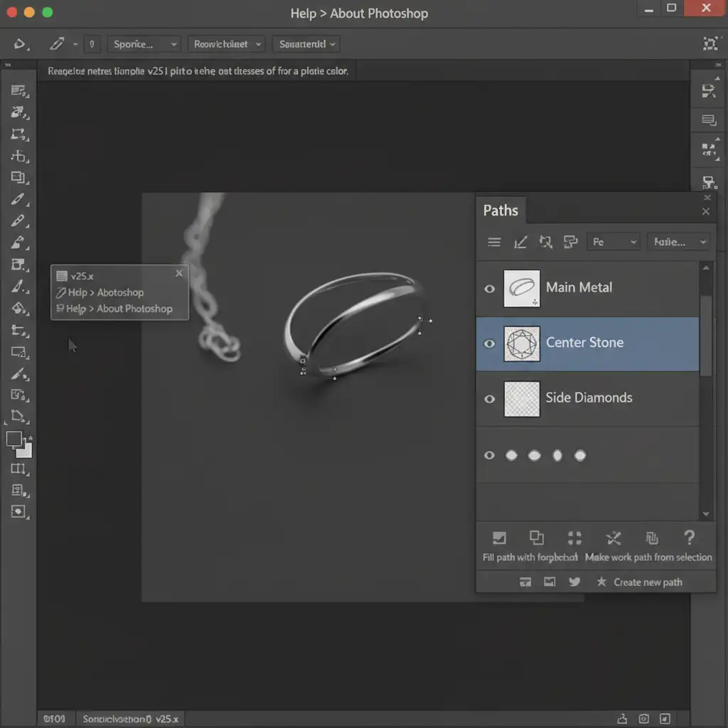Click the Twitter bird icon in Paths panel
This screenshot has width=728, height=728.
pos(574,582)
